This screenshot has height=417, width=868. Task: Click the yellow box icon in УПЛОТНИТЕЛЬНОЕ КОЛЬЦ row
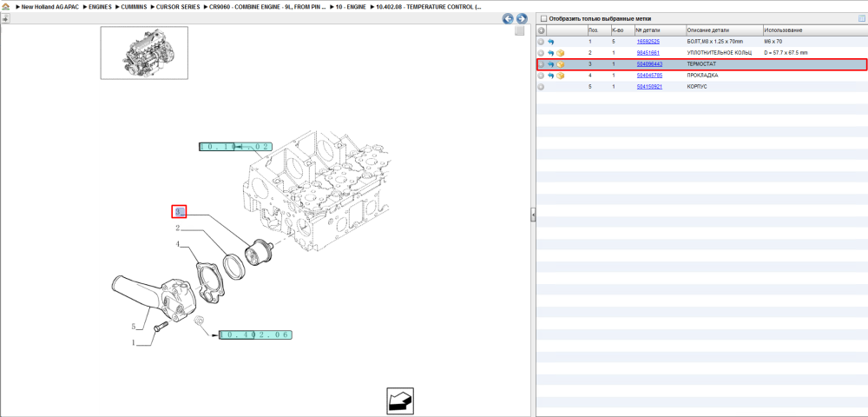point(560,53)
